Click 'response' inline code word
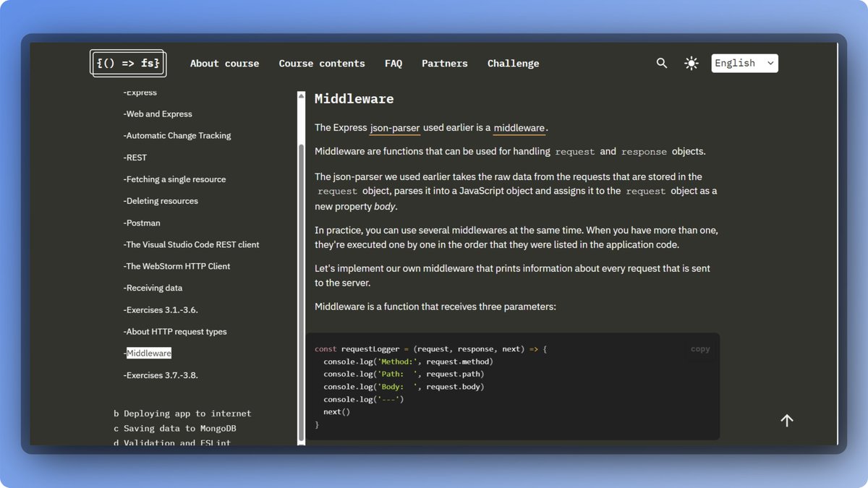 pyautogui.click(x=644, y=152)
